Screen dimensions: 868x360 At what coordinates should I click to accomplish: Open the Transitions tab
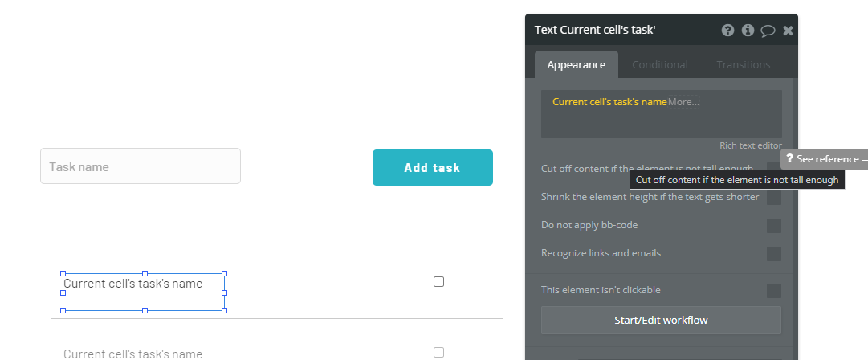pyautogui.click(x=743, y=64)
